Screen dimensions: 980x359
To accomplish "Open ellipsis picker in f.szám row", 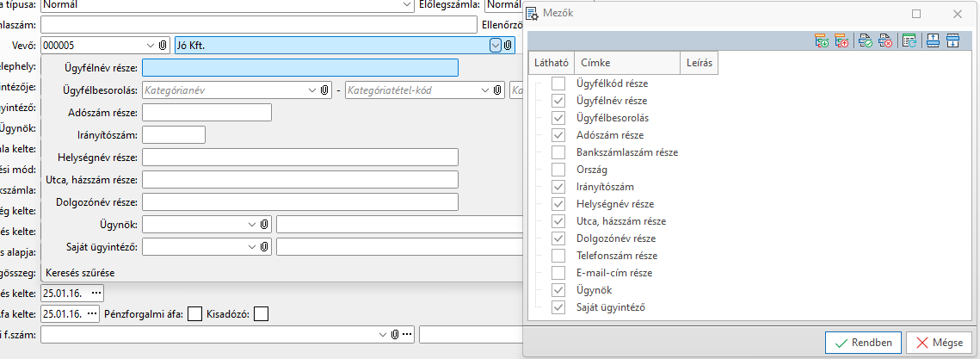I will [408, 335].
